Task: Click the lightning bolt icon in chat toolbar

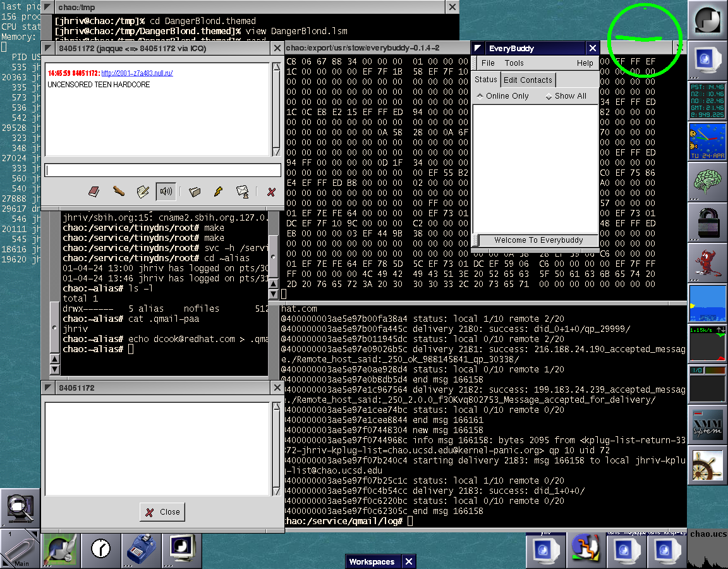Action: point(218,191)
